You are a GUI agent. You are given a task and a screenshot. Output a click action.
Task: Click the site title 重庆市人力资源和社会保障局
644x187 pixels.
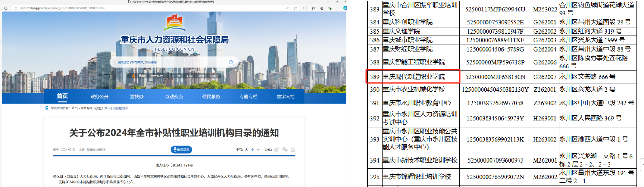174,40
